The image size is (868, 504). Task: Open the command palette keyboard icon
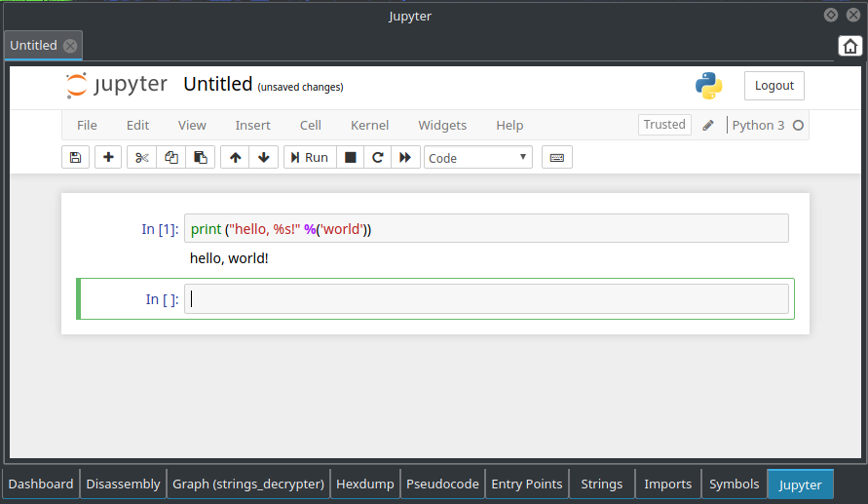pos(557,157)
